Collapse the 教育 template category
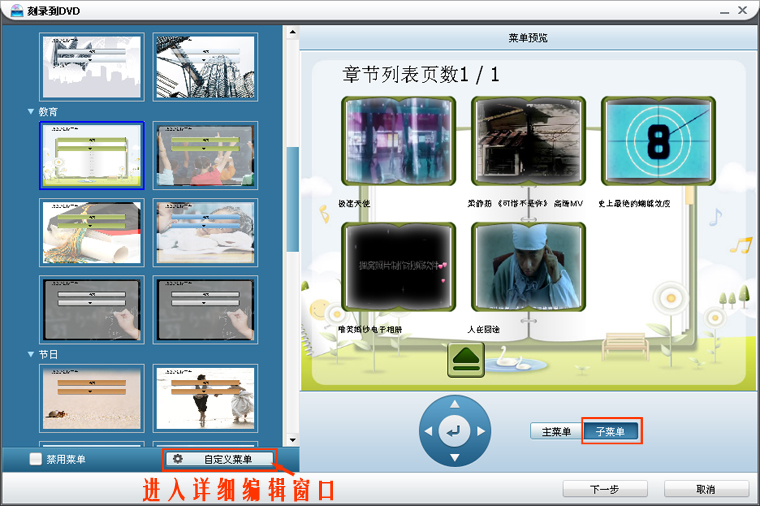The width and height of the screenshot is (760, 506). click(x=31, y=111)
